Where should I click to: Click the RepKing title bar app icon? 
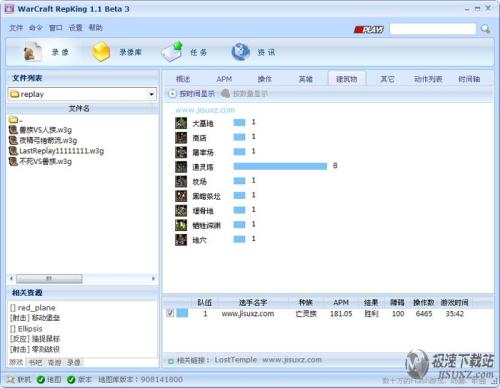point(9,9)
